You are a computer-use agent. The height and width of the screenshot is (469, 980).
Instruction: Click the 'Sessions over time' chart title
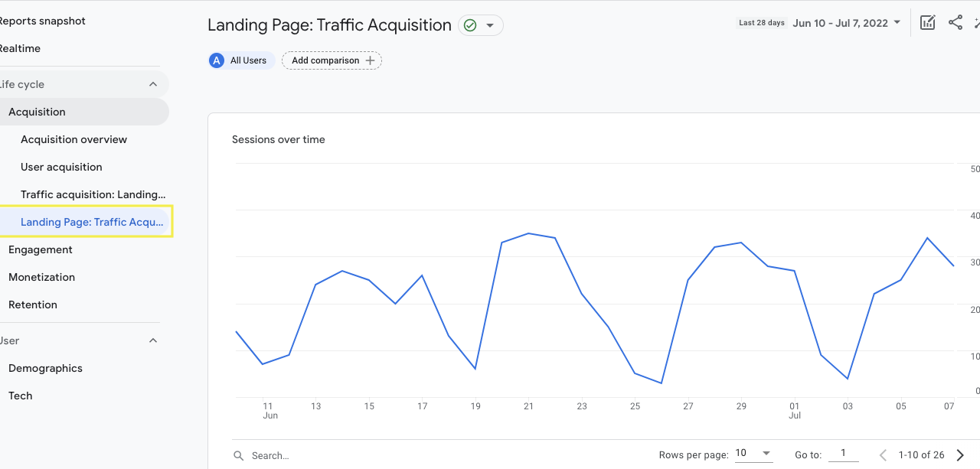(279, 139)
